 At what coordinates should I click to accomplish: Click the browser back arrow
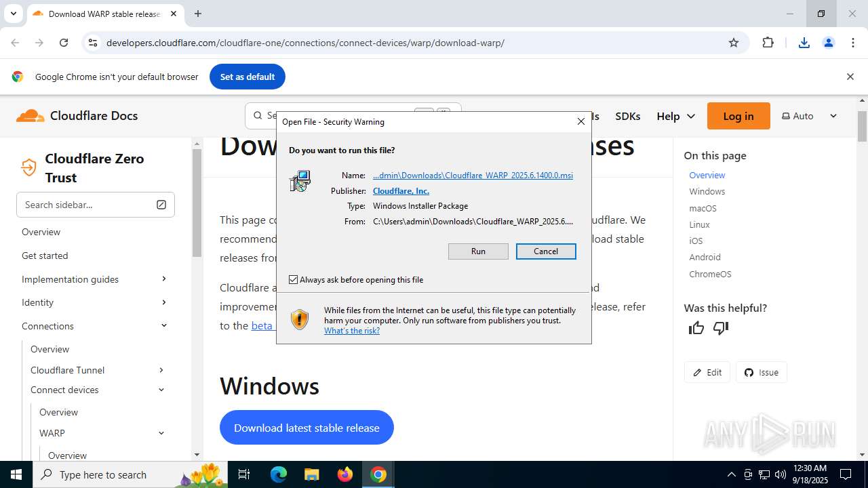15,43
